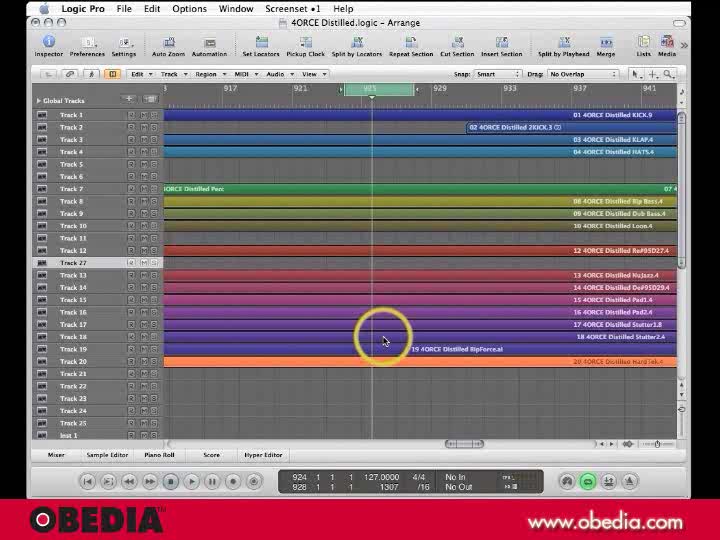Open the Piano Roll tab

coord(159,455)
